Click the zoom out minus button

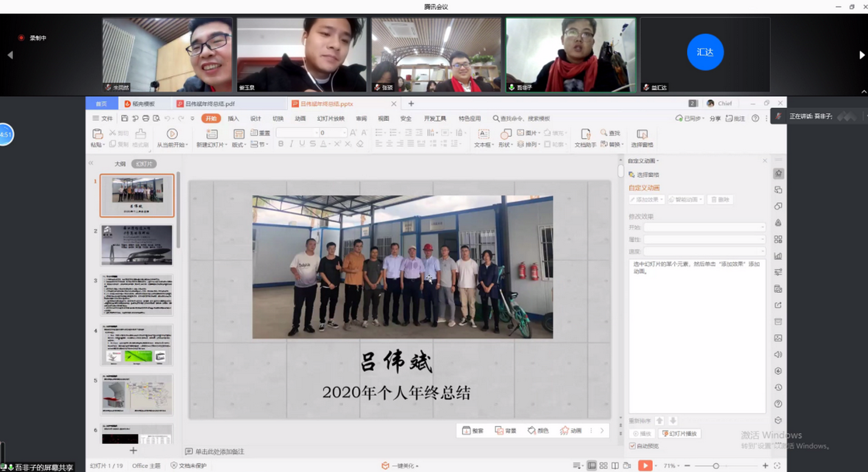[687, 466]
